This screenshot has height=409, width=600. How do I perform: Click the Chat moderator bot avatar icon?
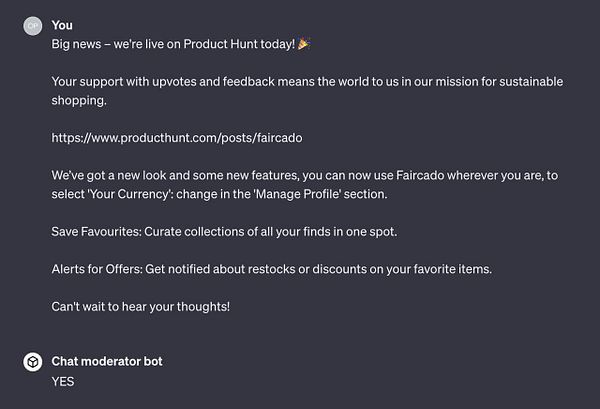[33, 362]
